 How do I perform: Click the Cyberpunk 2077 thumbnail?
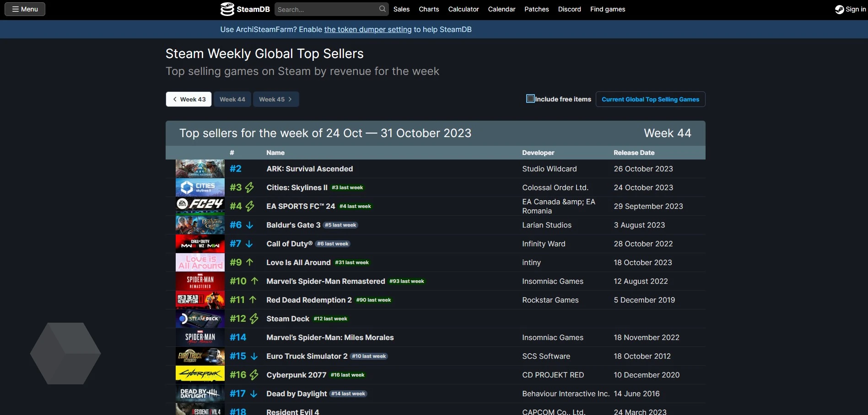click(x=200, y=375)
